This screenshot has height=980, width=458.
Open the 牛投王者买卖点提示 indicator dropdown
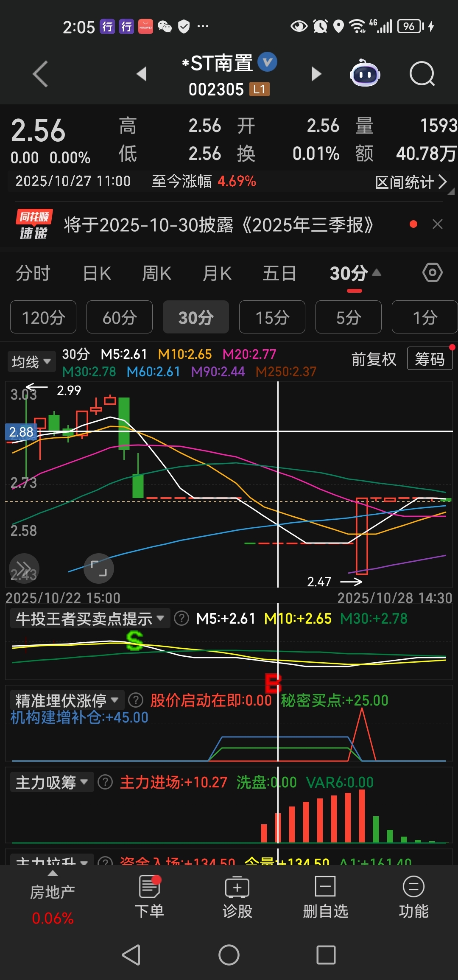90,619
